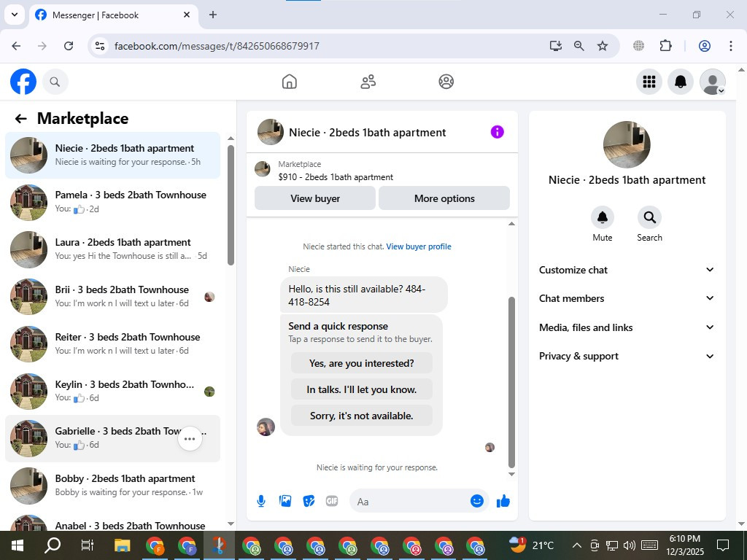Open Brii 3 beds 2bath Townhouse conversation

click(113, 297)
